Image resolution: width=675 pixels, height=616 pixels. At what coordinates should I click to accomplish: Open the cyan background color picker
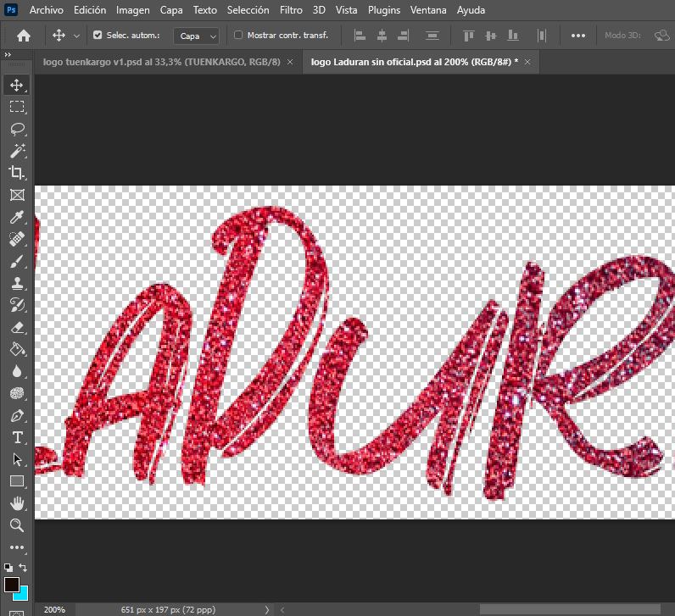click(23, 595)
